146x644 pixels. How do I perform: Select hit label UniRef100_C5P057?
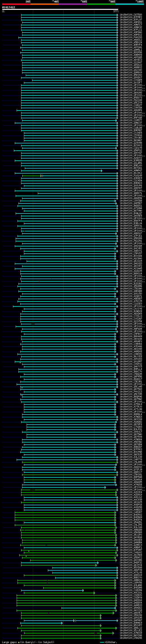(x=131, y=254)
